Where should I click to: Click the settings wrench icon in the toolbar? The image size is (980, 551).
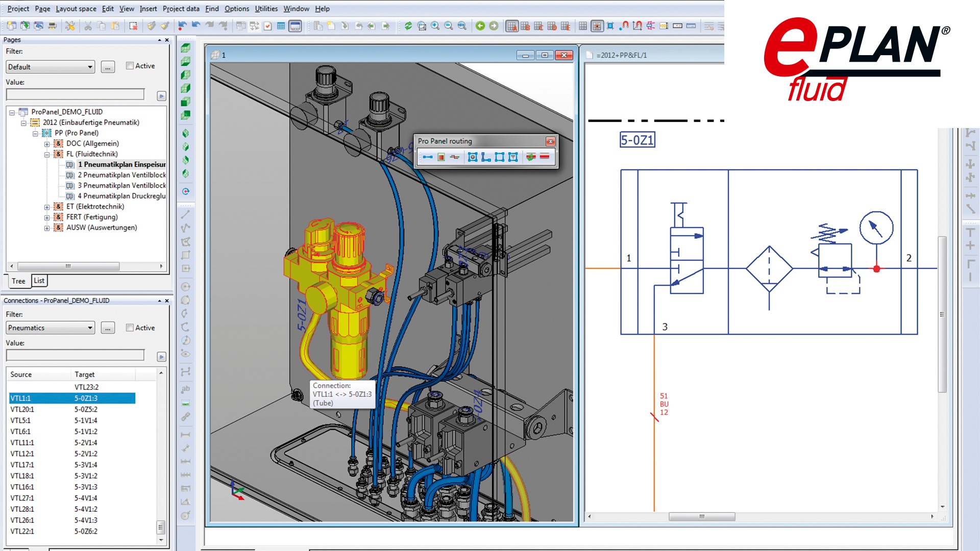tap(70, 27)
